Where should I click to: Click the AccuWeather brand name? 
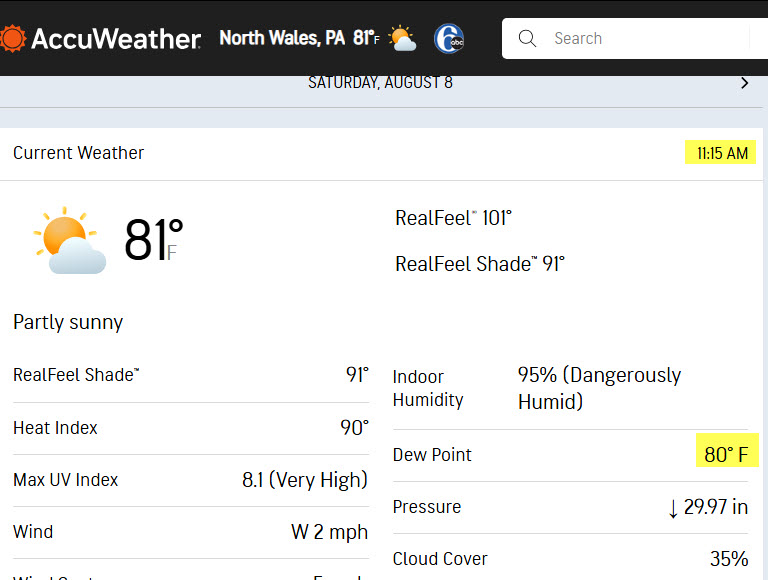(116, 39)
